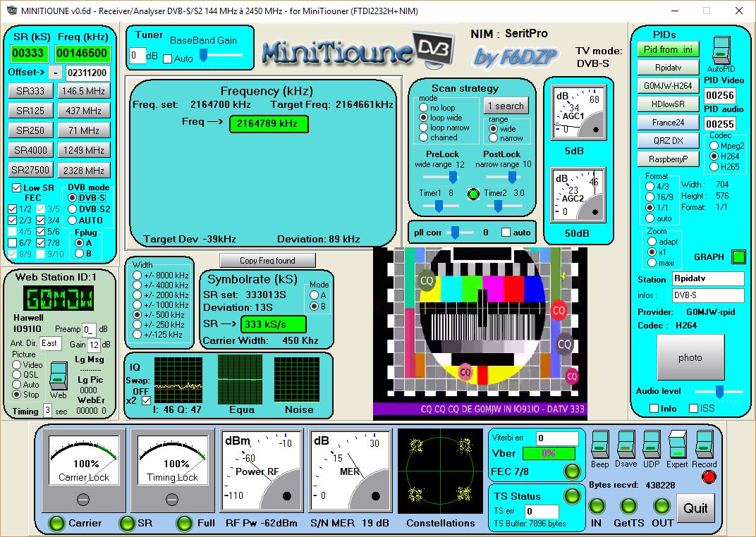This screenshot has height=537, width=756.
Task: Click the Offset value field
Action: (x=87, y=73)
